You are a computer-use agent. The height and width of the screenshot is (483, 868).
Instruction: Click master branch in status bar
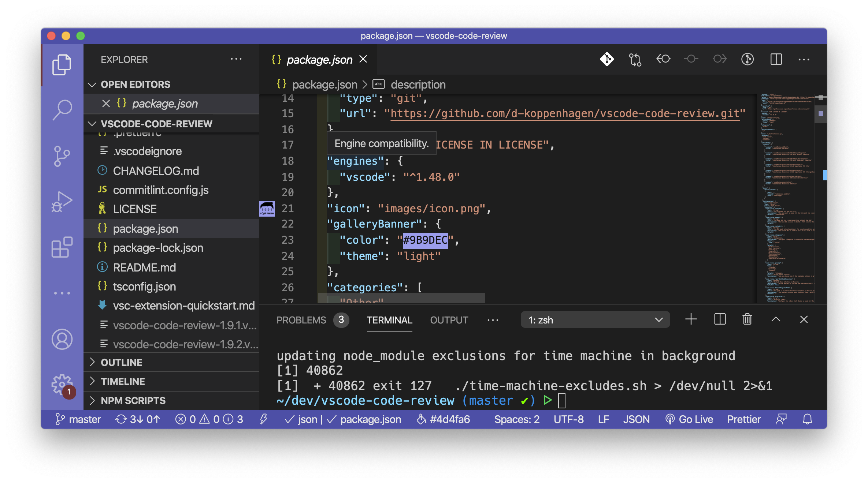click(78, 419)
